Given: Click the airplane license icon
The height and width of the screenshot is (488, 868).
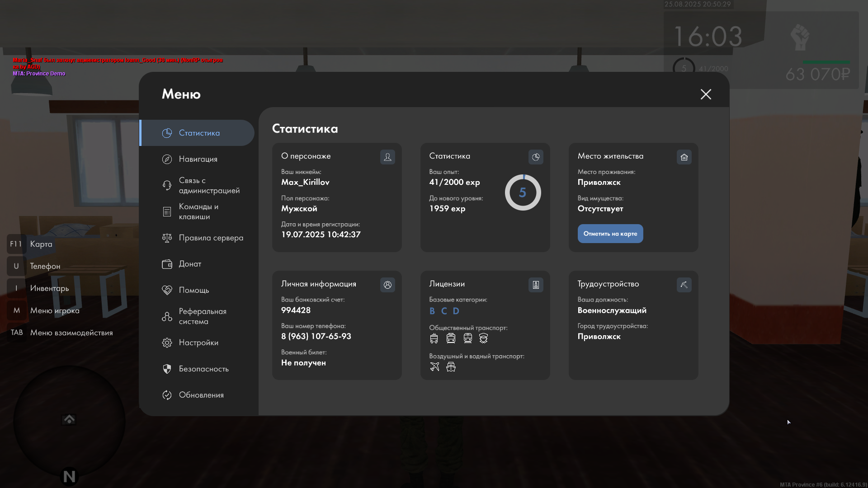Looking at the screenshot, I should pos(434,366).
